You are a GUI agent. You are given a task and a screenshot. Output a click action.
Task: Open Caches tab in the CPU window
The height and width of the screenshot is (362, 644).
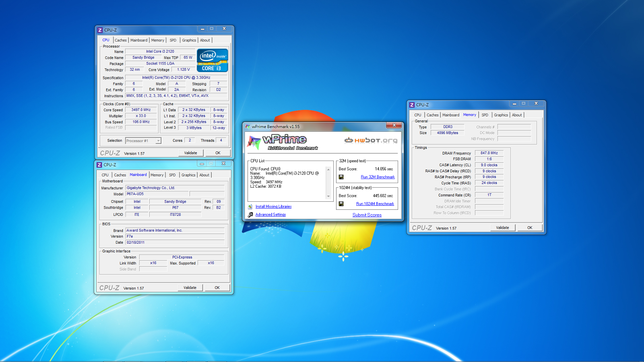120,40
